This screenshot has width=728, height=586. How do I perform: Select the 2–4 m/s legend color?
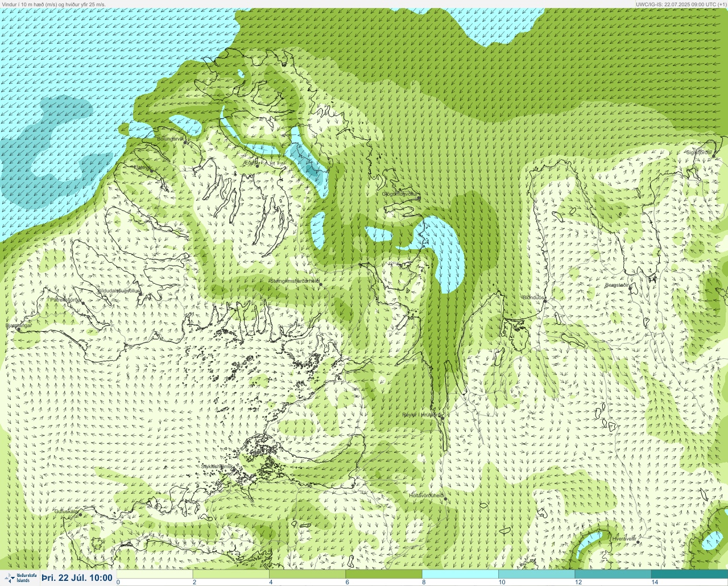pyautogui.click(x=231, y=574)
